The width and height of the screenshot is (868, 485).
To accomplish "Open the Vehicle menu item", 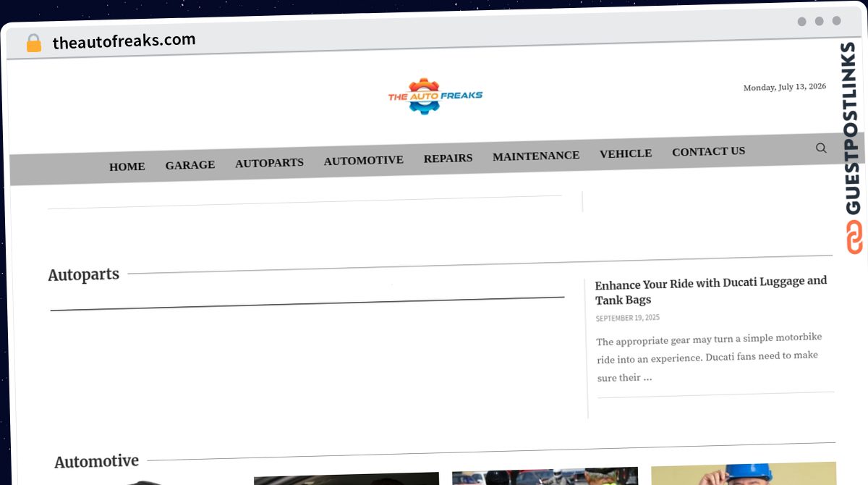I will 626,153.
